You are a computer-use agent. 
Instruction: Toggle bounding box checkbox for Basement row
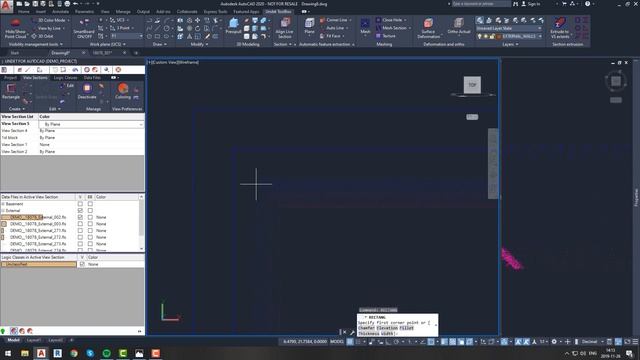click(x=90, y=204)
